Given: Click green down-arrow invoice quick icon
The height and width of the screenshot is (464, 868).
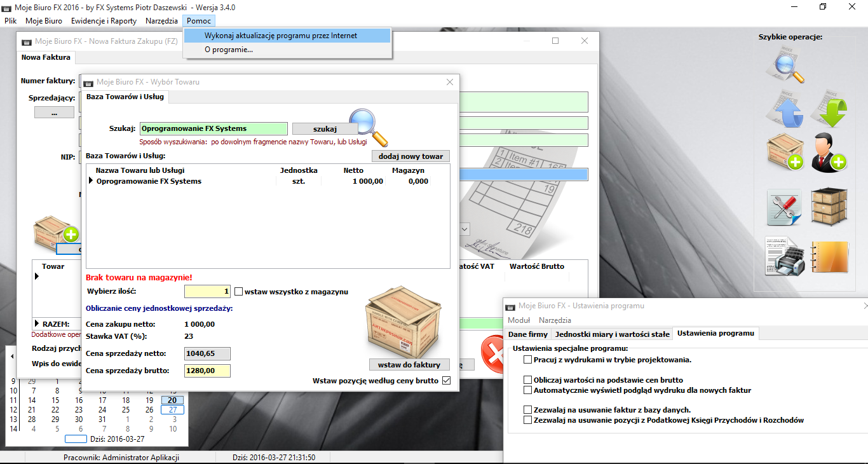Looking at the screenshot, I should point(829,109).
